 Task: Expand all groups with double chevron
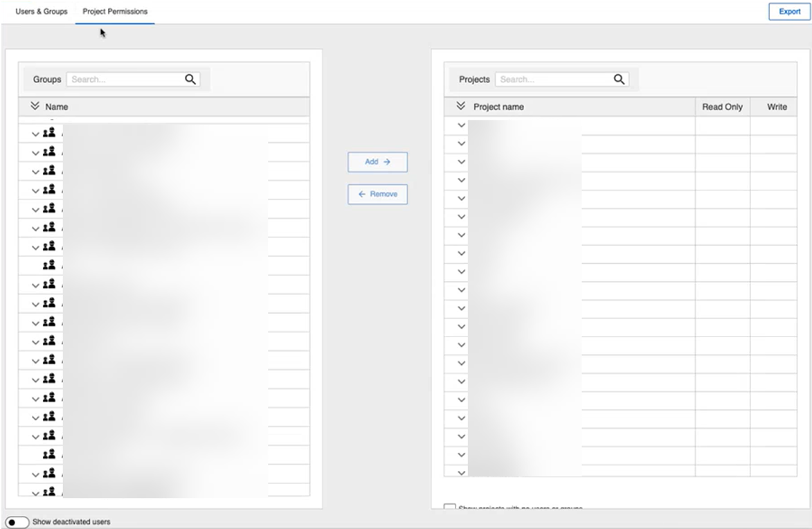point(35,106)
